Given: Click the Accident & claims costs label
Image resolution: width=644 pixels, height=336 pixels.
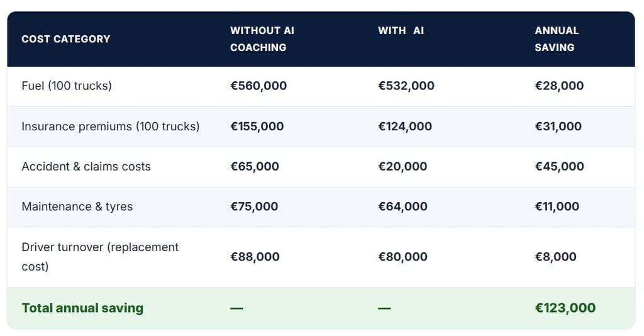Looking at the screenshot, I should [x=86, y=167].
